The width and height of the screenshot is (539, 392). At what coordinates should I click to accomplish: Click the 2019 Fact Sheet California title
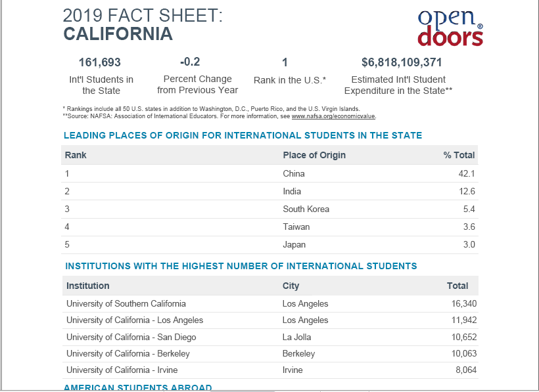[x=143, y=24]
